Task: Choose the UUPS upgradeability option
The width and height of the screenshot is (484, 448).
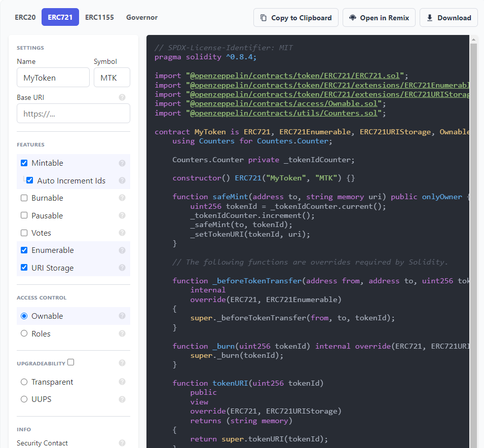Action: point(24,399)
